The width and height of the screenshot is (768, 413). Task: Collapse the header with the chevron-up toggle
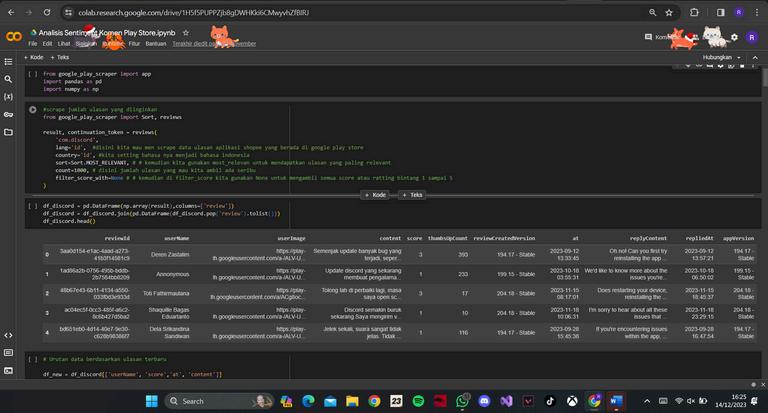[x=755, y=57]
